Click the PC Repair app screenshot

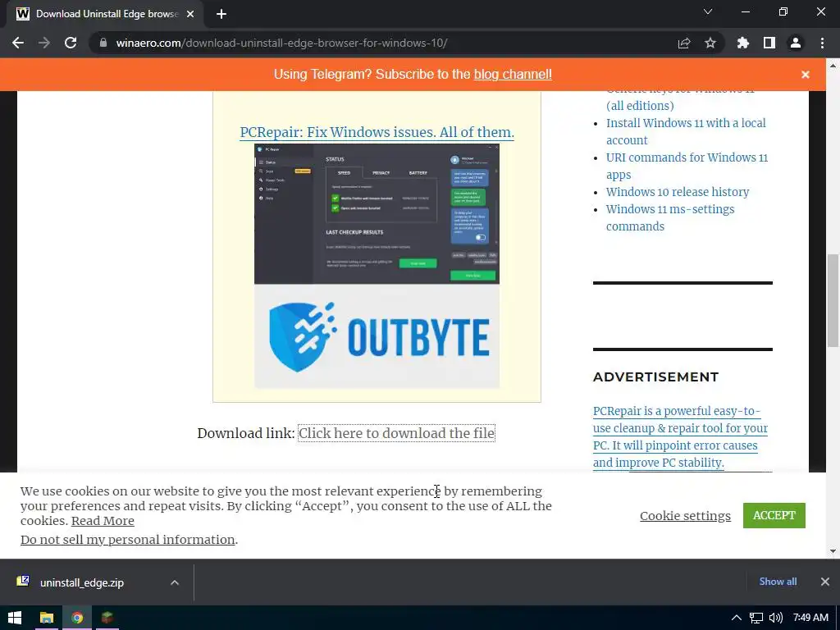(377, 214)
